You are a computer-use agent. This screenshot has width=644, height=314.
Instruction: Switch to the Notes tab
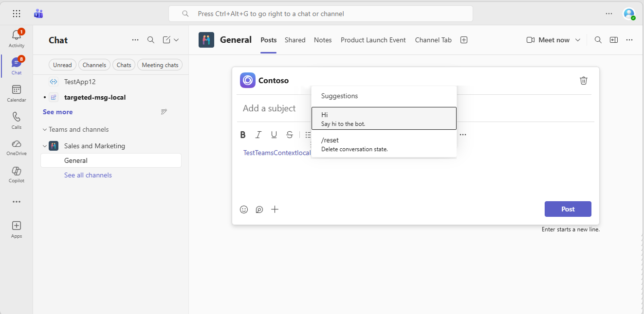(x=323, y=40)
